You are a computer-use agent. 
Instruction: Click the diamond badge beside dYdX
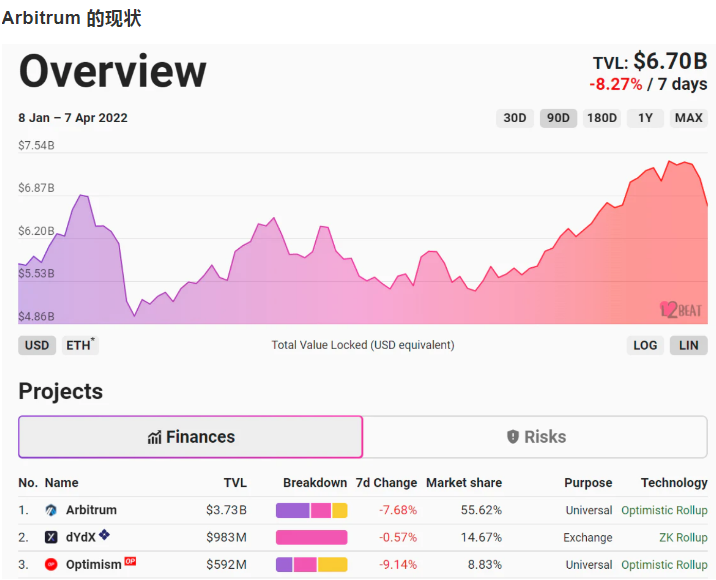(x=104, y=534)
